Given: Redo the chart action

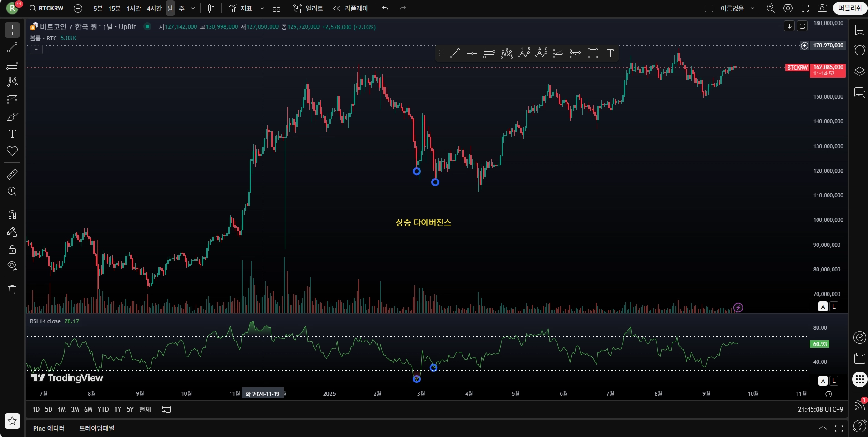Looking at the screenshot, I should (402, 8).
